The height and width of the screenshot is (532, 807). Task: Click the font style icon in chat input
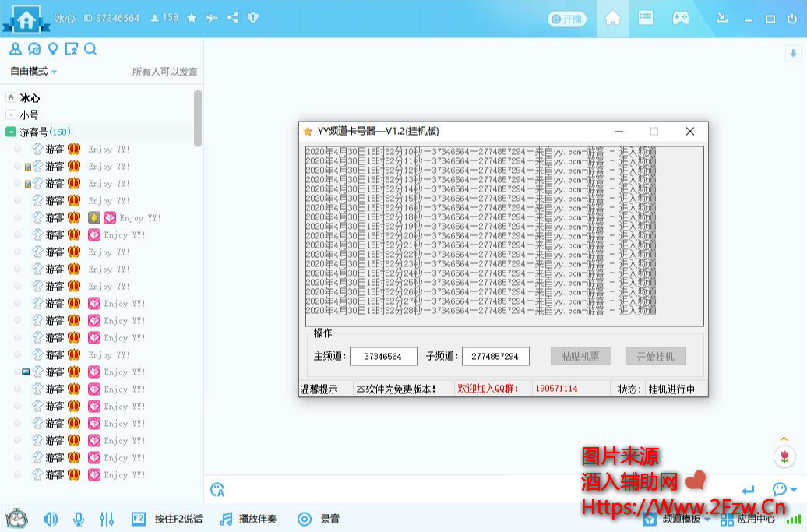click(217, 490)
